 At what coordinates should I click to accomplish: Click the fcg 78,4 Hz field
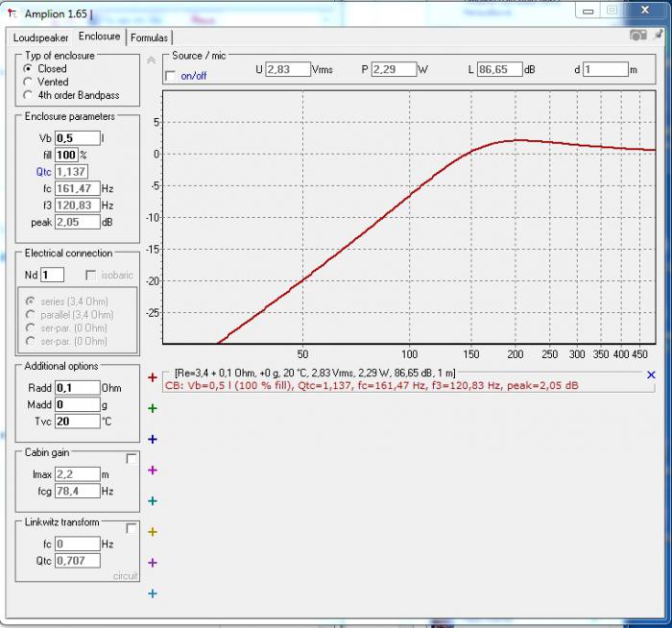(78, 492)
